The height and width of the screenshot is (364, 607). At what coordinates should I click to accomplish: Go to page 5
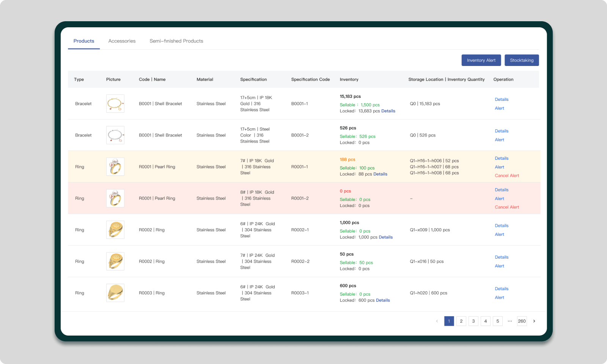coord(498,321)
